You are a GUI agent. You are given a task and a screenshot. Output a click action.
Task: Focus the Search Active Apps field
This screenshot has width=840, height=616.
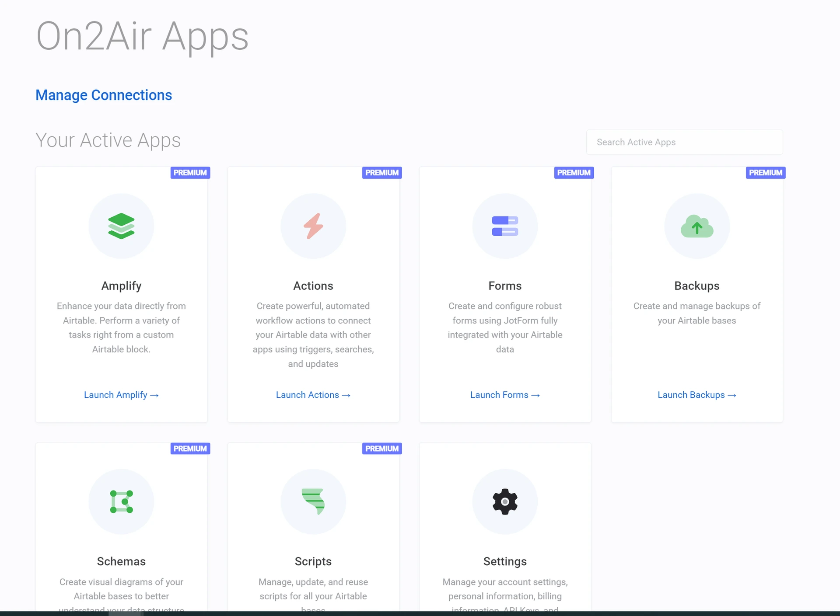click(684, 142)
